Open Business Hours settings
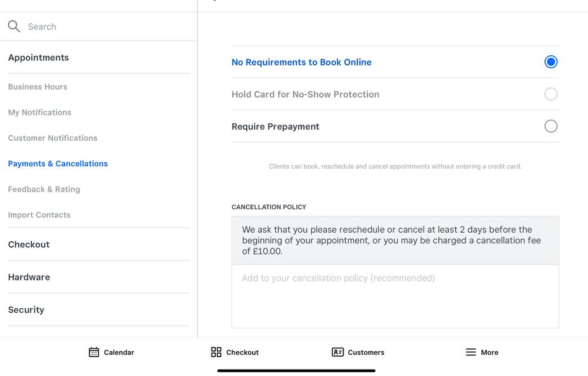Viewport: 588px width, 376px height. click(x=38, y=87)
